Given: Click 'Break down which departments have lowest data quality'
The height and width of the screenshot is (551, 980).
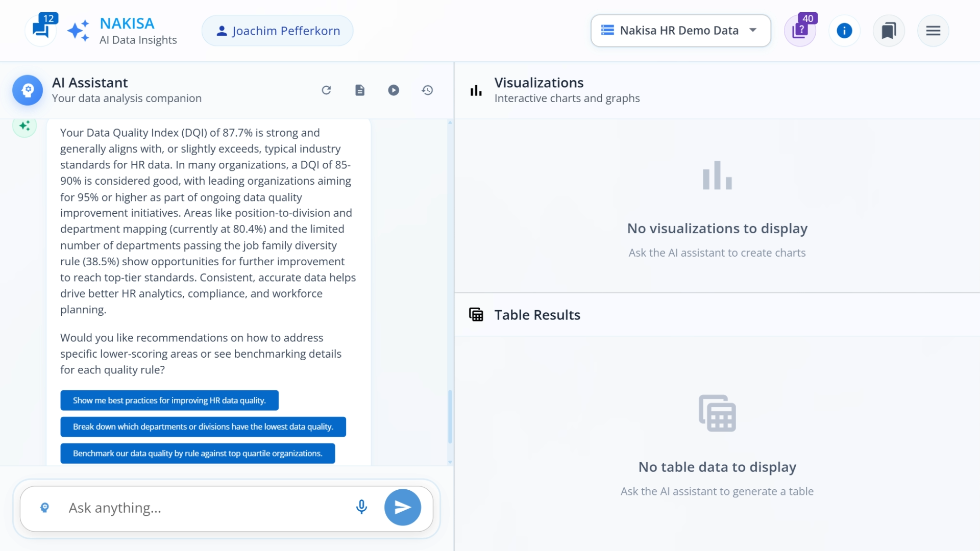Looking at the screenshot, I should click(x=203, y=427).
